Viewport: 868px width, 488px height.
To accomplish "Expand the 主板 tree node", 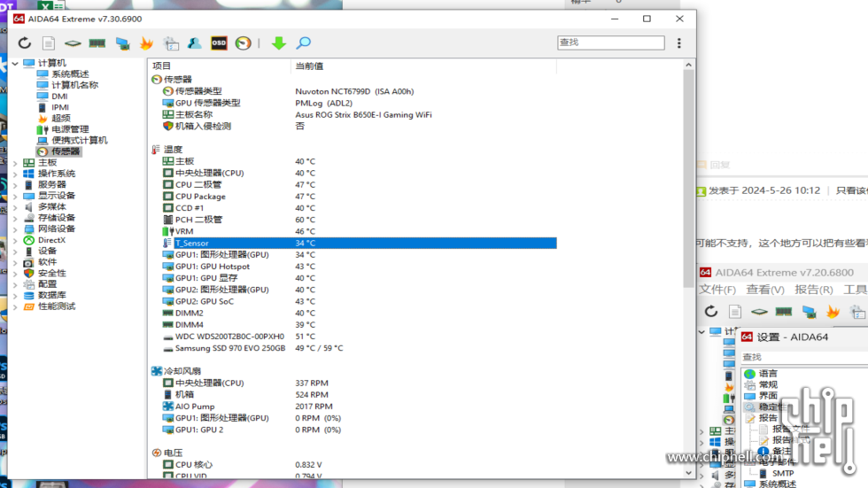I will pos(15,163).
